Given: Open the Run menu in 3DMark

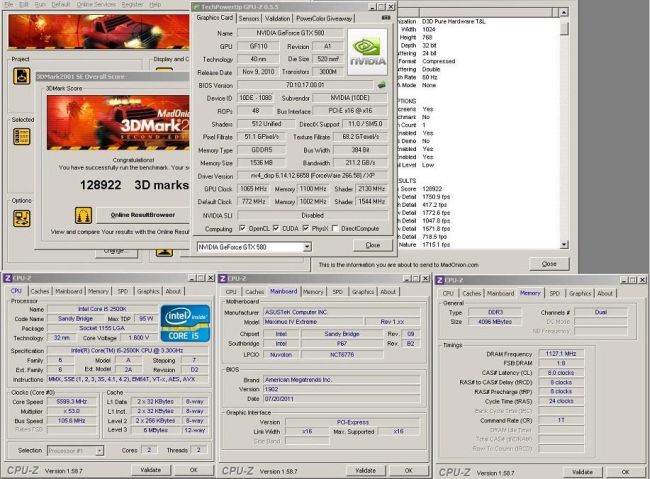Looking at the screenshot, I should tap(40, 5).
